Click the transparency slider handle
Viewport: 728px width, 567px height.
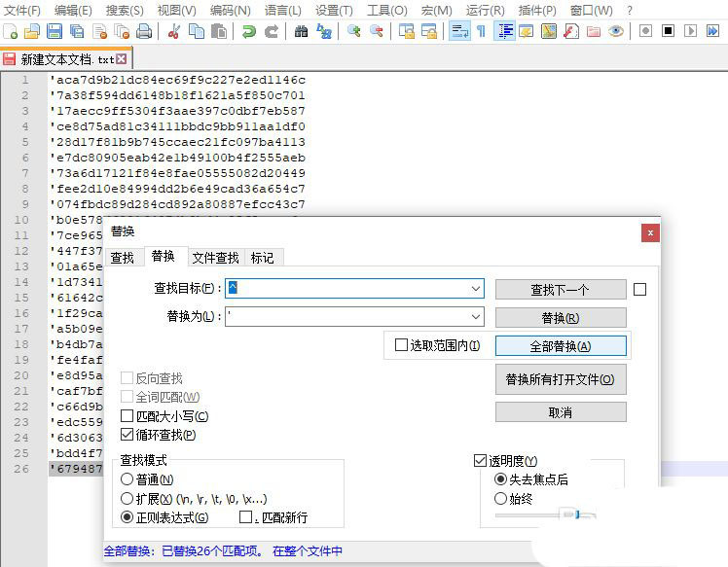point(577,514)
